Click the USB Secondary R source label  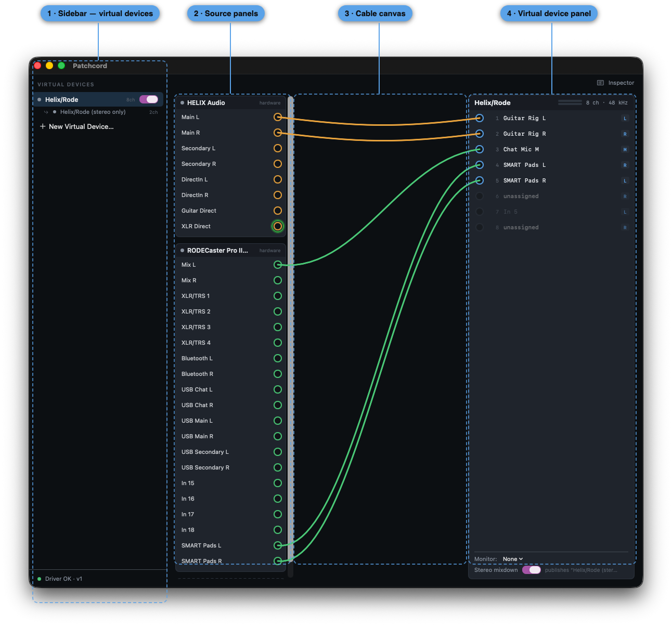click(205, 467)
